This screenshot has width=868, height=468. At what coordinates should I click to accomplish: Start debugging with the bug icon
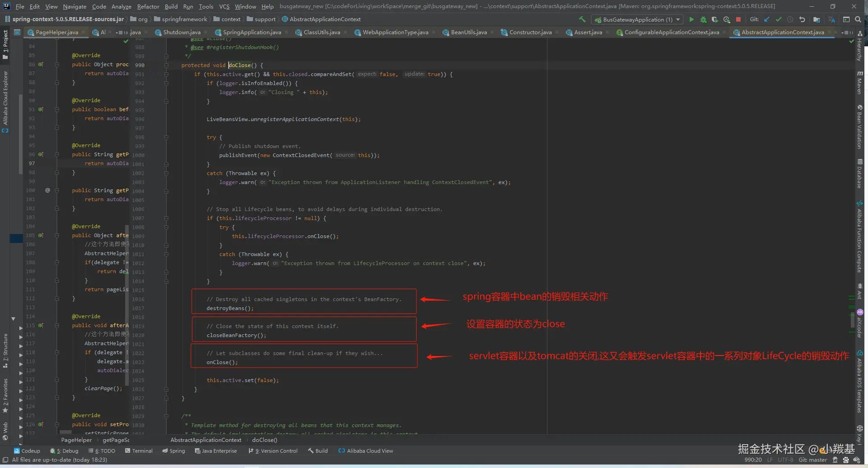(x=703, y=19)
